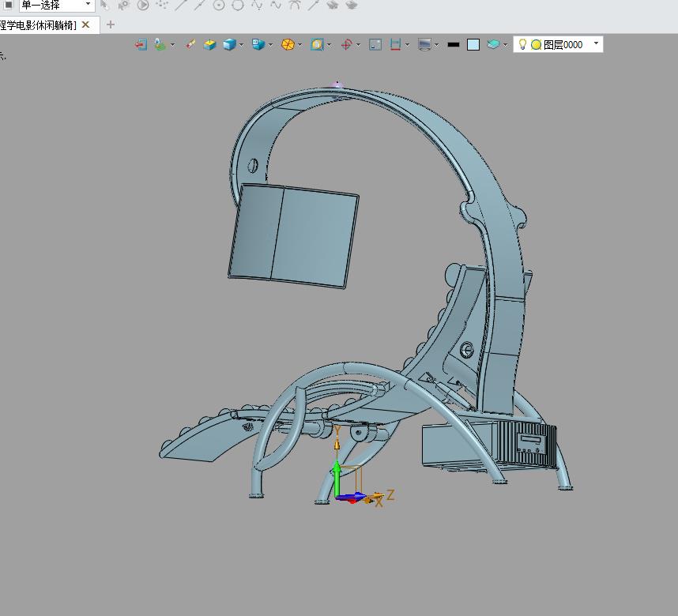Click the circle-with-center-dot tool icon

pyautogui.click(x=219, y=5)
